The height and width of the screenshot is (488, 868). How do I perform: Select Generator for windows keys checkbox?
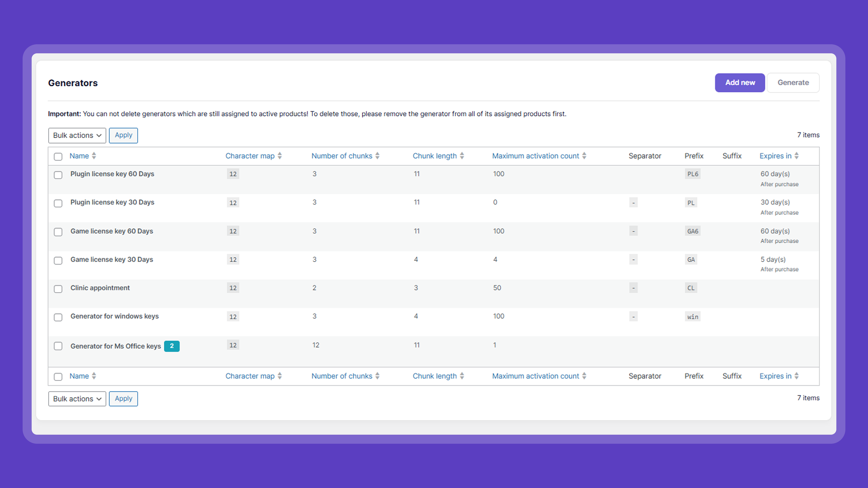pos(58,317)
